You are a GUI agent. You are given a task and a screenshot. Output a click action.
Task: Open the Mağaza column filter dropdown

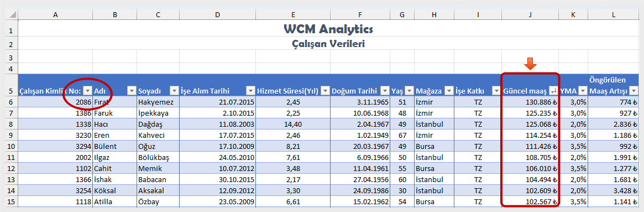pyautogui.click(x=450, y=91)
